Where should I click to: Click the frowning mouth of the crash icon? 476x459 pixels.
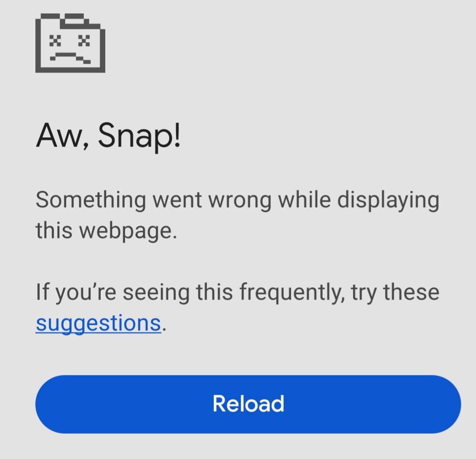coord(70,58)
